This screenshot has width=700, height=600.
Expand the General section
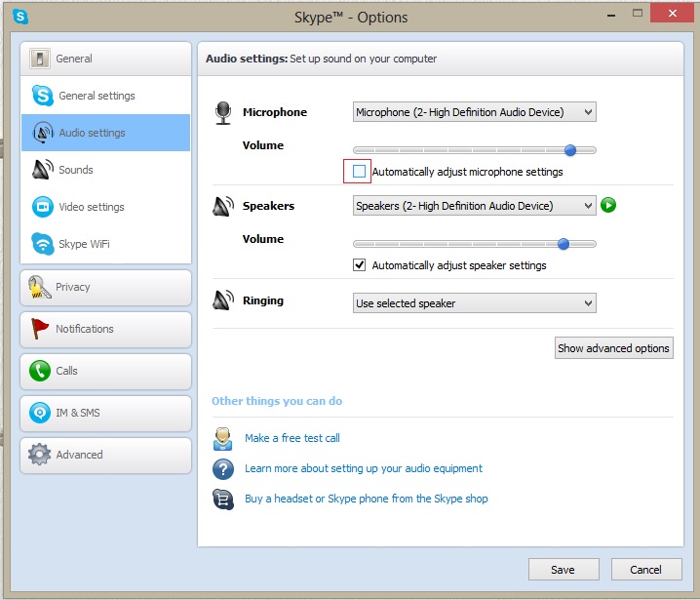pyautogui.click(x=106, y=59)
